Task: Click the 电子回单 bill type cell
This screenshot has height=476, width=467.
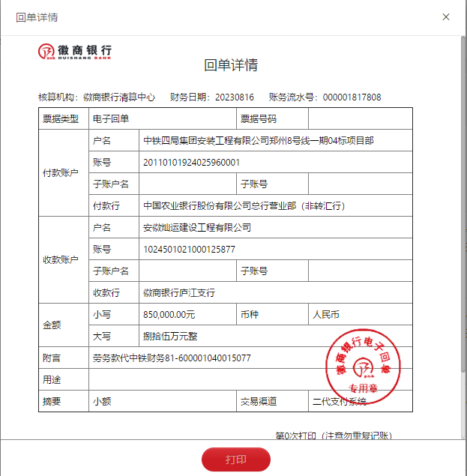Action: (x=110, y=118)
